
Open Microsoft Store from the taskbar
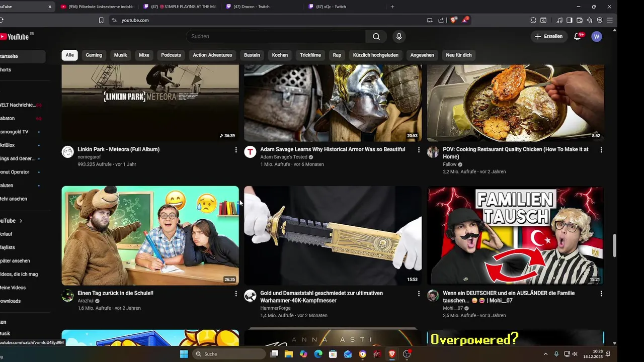pos(333,354)
